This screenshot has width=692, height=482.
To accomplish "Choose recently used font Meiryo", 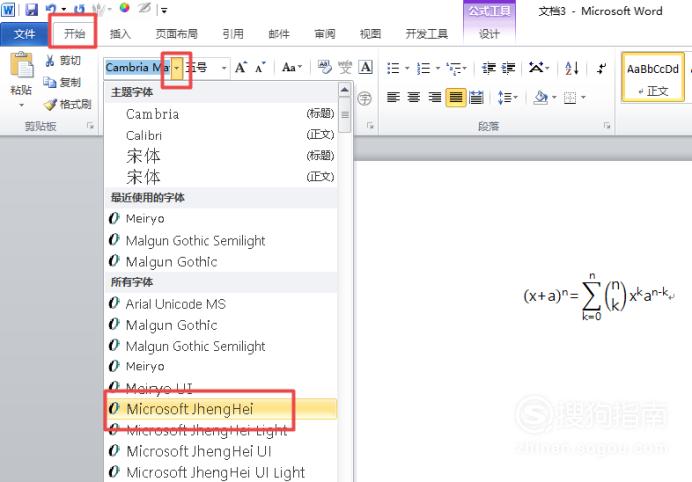I will (221, 219).
